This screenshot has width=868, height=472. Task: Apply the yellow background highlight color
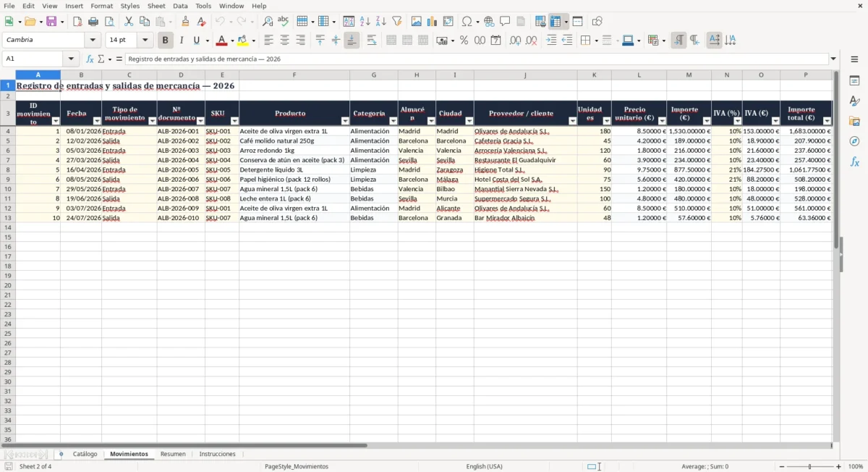[244, 41]
